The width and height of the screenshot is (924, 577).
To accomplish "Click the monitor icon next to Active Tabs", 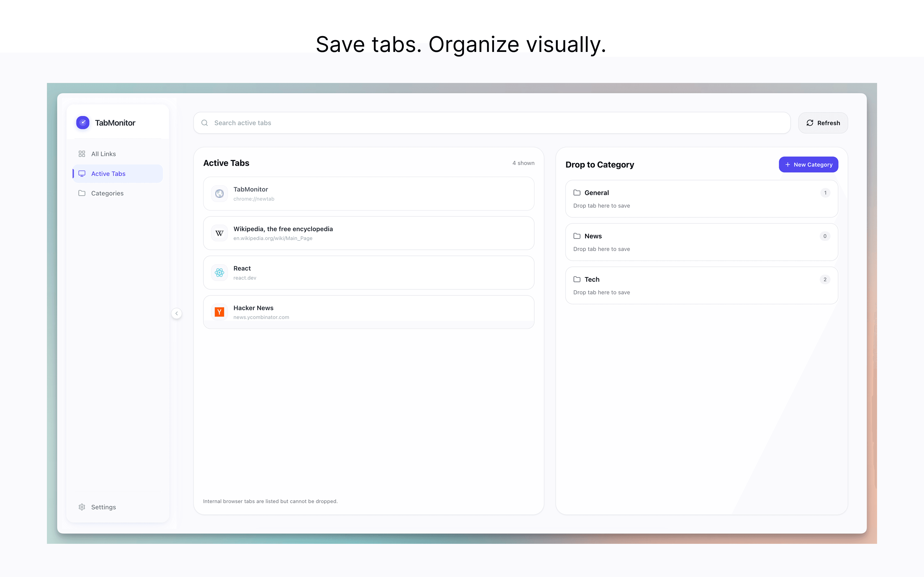I will click(82, 173).
